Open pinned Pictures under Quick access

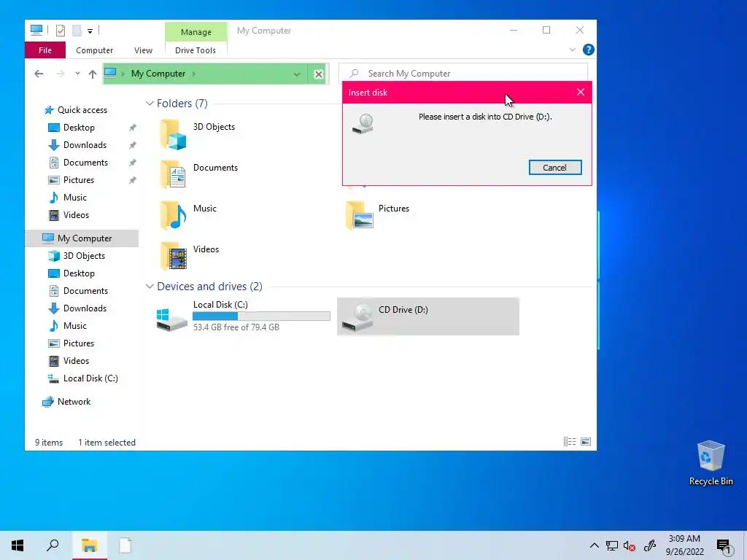79,180
